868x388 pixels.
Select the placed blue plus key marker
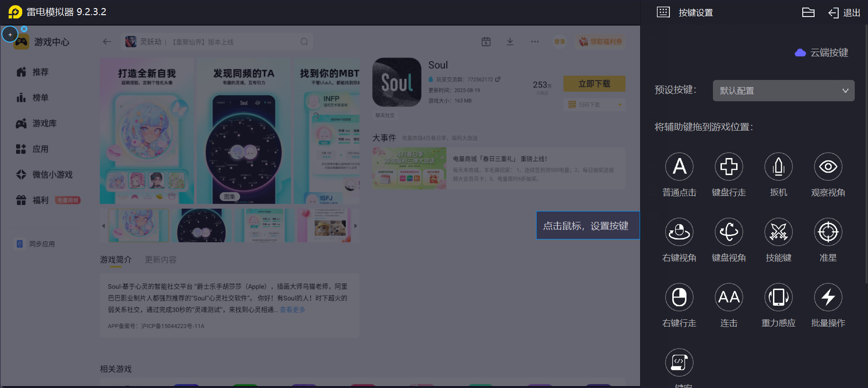10,35
